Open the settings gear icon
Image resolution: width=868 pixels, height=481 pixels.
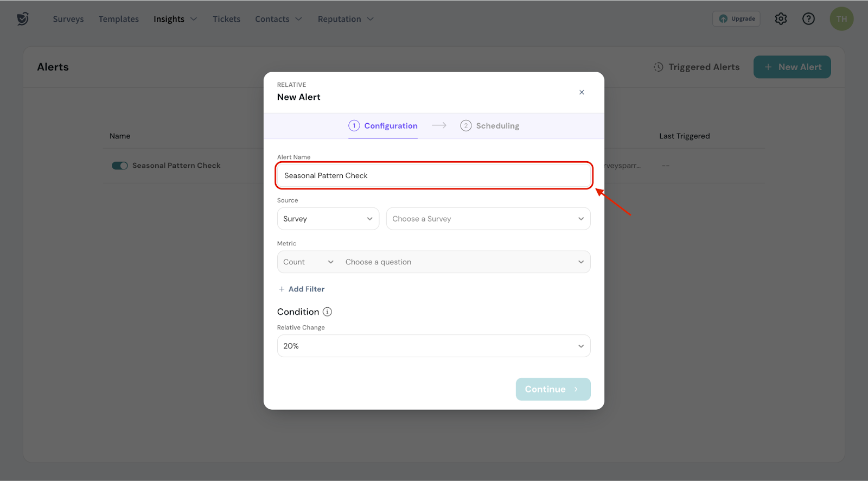(x=781, y=19)
